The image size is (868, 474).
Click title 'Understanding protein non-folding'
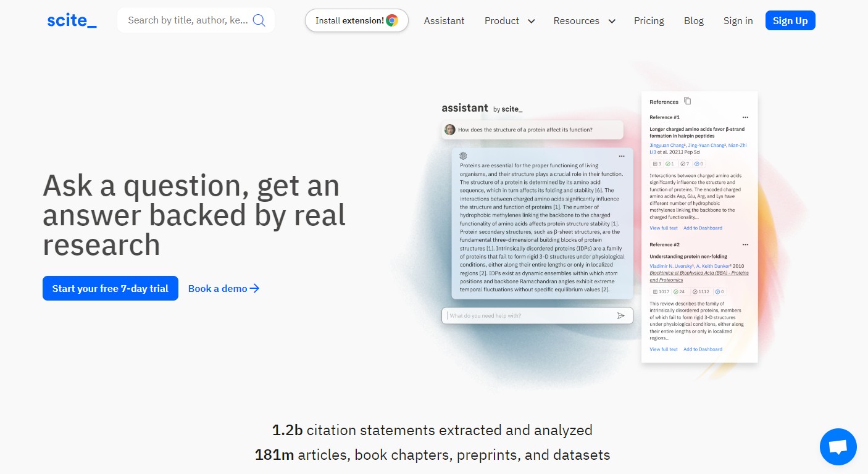pos(688,256)
